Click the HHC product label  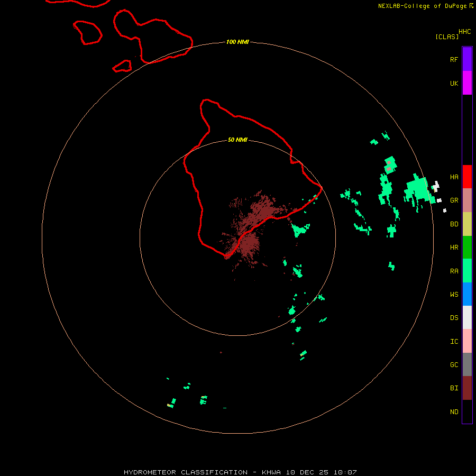click(464, 32)
